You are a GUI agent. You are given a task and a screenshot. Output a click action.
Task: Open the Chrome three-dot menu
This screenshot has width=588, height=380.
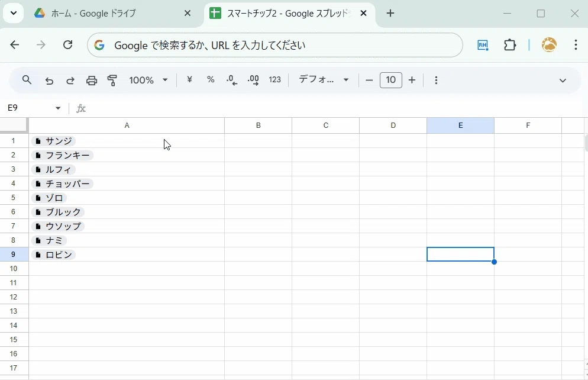pyautogui.click(x=576, y=45)
